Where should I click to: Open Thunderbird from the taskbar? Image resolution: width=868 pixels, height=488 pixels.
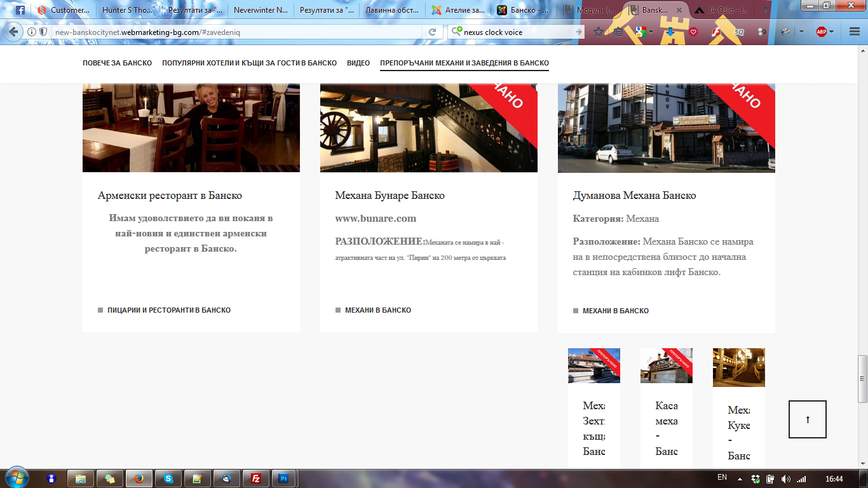click(x=227, y=478)
